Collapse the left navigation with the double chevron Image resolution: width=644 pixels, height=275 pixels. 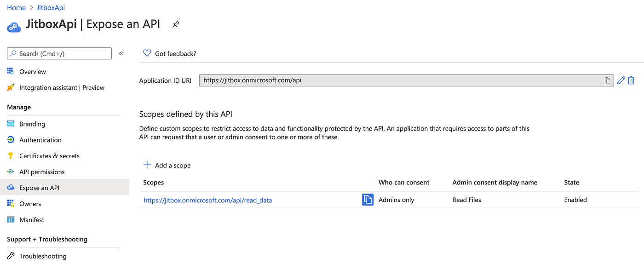tap(121, 53)
